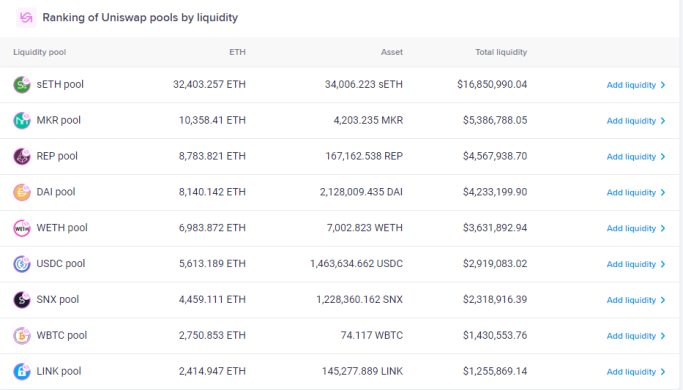This screenshot has width=683, height=390.
Task: Click the 2,414.947 ETH value
Action: pyautogui.click(x=212, y=371)
